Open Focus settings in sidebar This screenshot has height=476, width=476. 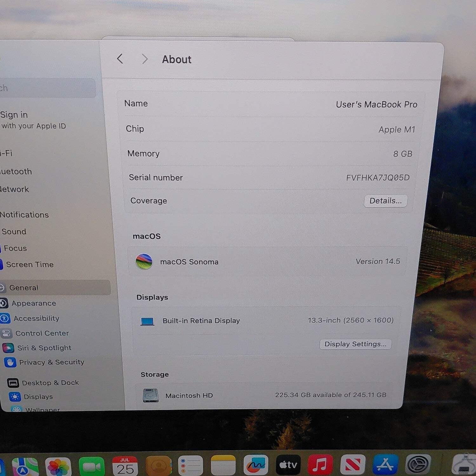point(15,248)
